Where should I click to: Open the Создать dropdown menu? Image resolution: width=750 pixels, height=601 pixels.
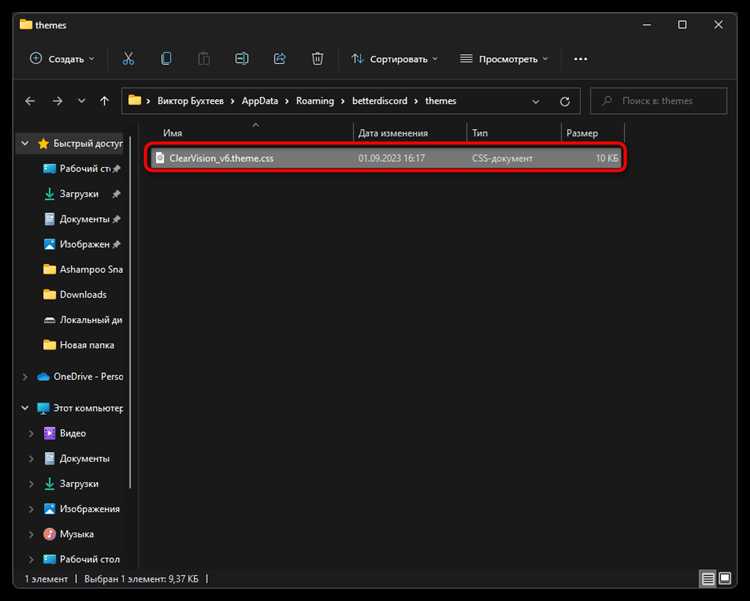[x=62, y=59]
